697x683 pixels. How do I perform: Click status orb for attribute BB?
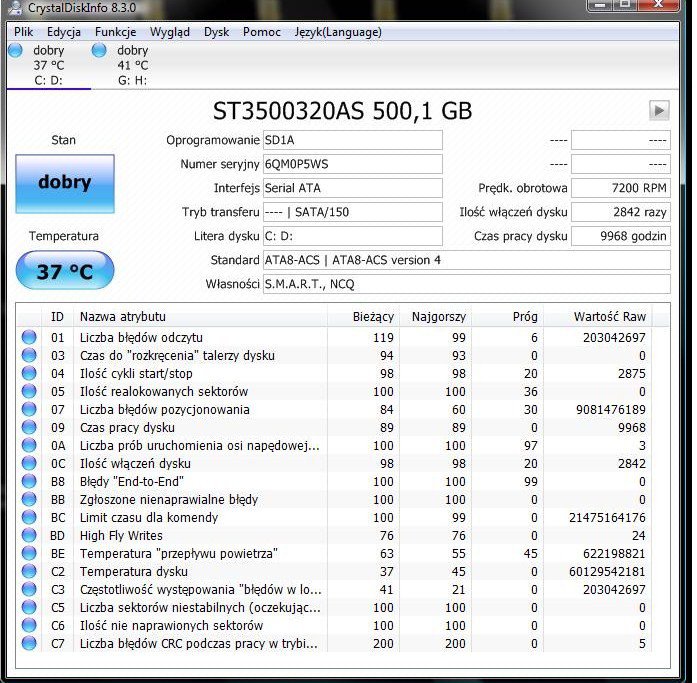click(x=29, y=499)
